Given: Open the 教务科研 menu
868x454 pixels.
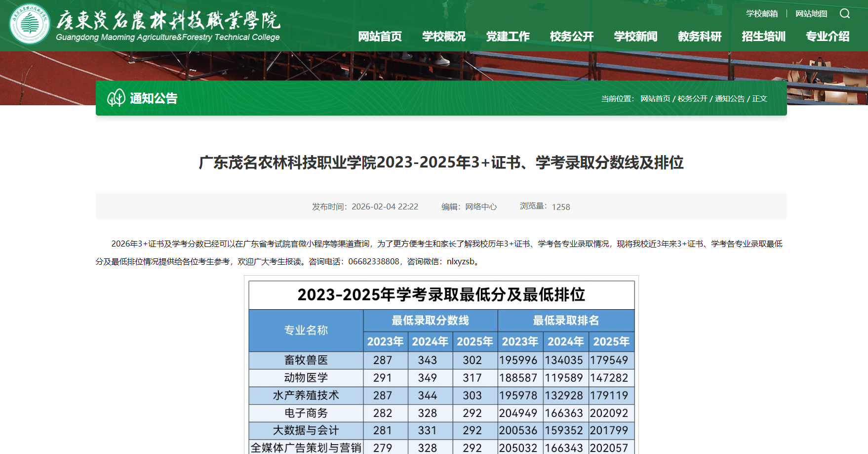Looking at the screenshot, I should click(700, 36).
